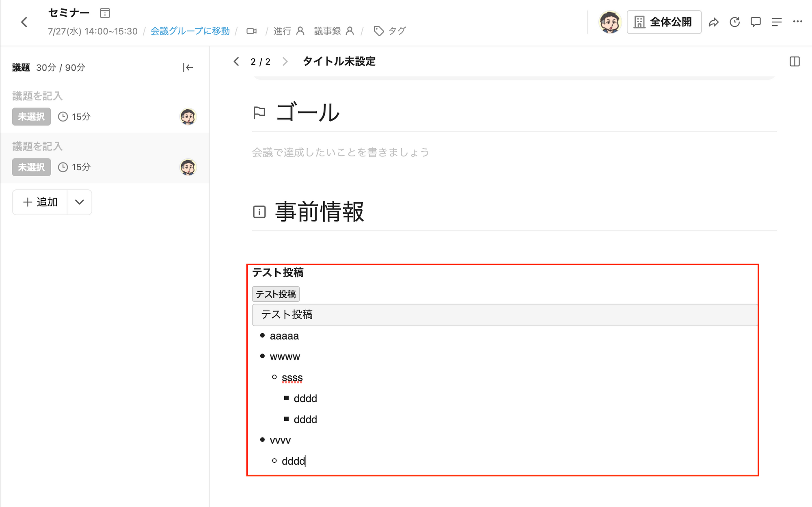
Task: Open the user avatar in the header
Action: pos(610,22)
